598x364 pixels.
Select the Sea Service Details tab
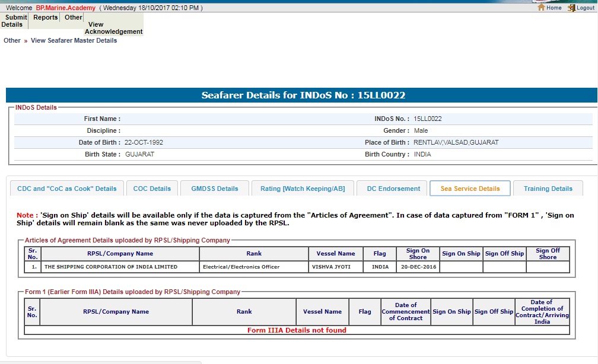(x=470, y=189)
